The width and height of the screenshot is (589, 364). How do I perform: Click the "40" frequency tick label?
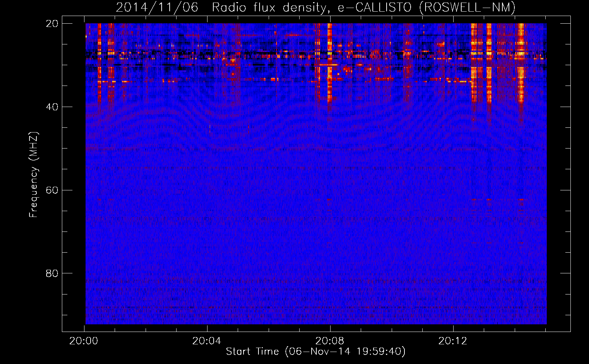point(52,107)
